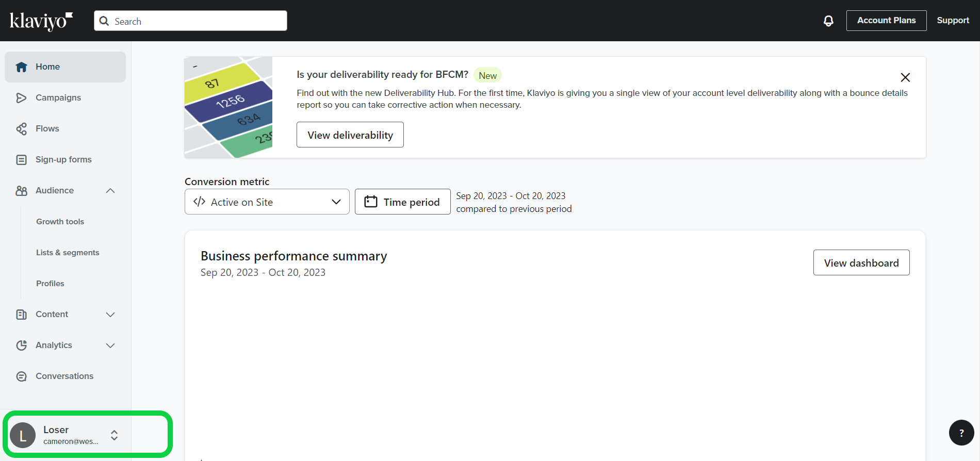The height and width of the screenshot is (461, 980).
Task: Open Flows from the sidebar
Action: (65, 129)
